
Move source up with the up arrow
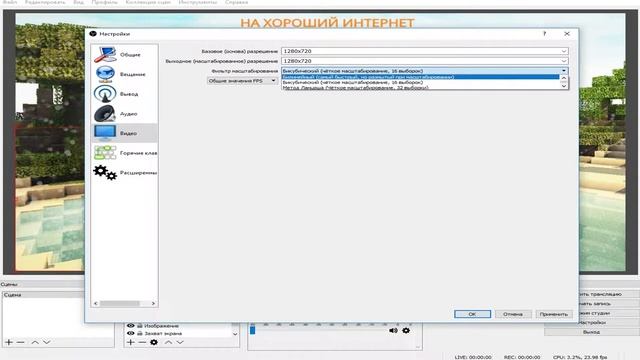pyautogui.click(x=168, y=342)
